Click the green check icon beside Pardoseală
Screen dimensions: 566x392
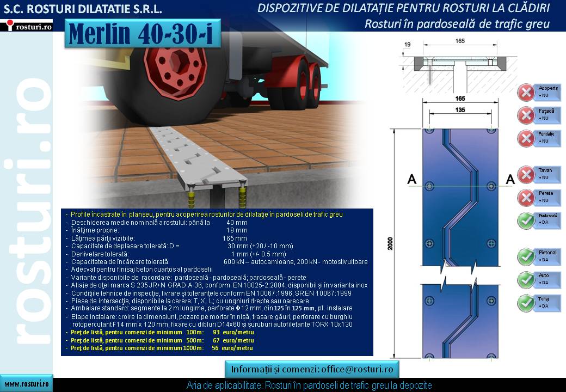(526, 220)
